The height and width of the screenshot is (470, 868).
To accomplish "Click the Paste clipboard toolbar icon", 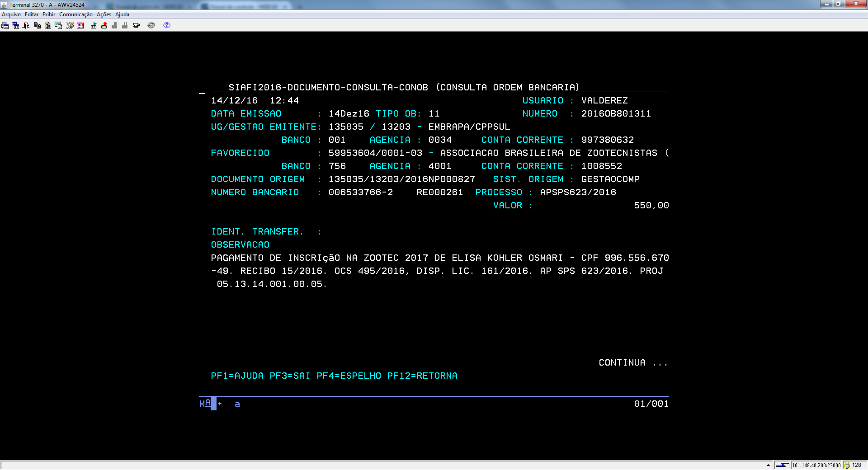I will click(x=48, y=25).
